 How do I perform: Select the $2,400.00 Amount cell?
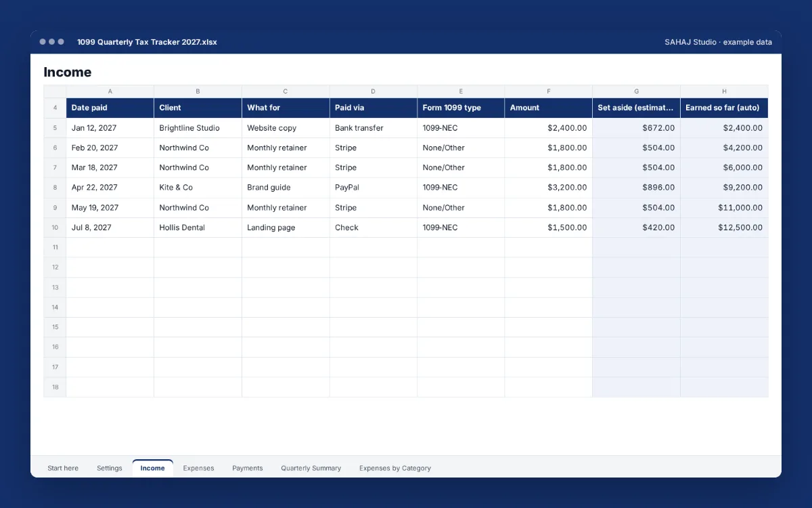point(549,128)
